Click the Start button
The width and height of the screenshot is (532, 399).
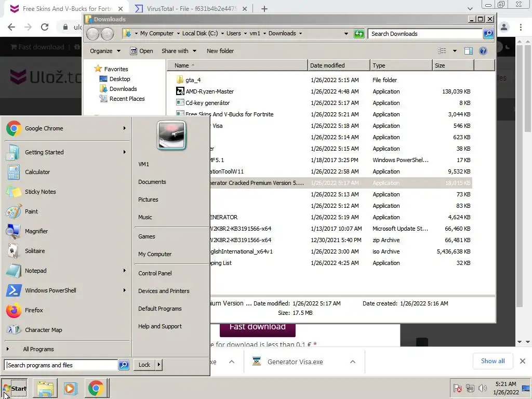[14, 389]
